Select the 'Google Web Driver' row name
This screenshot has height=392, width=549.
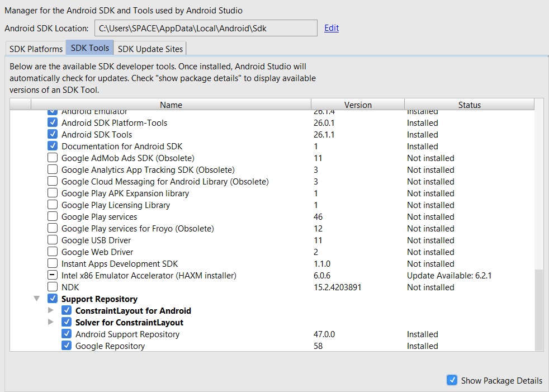pos(97,252)
